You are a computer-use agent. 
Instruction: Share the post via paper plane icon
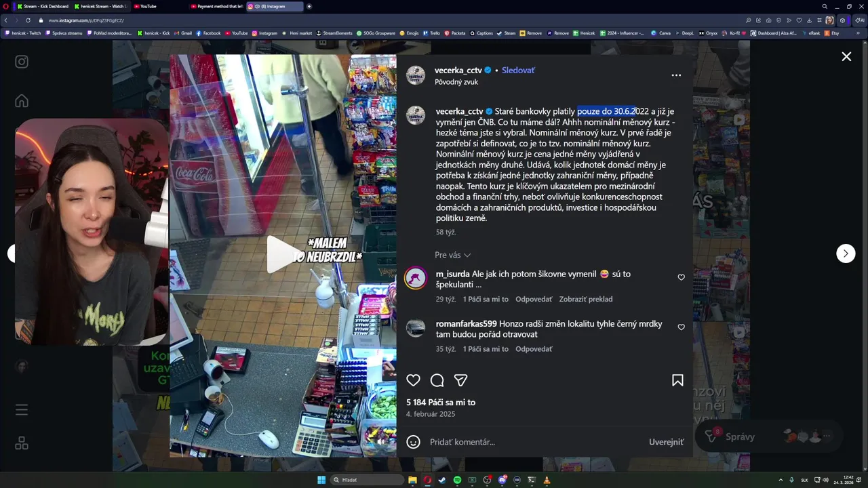(461, 380)
